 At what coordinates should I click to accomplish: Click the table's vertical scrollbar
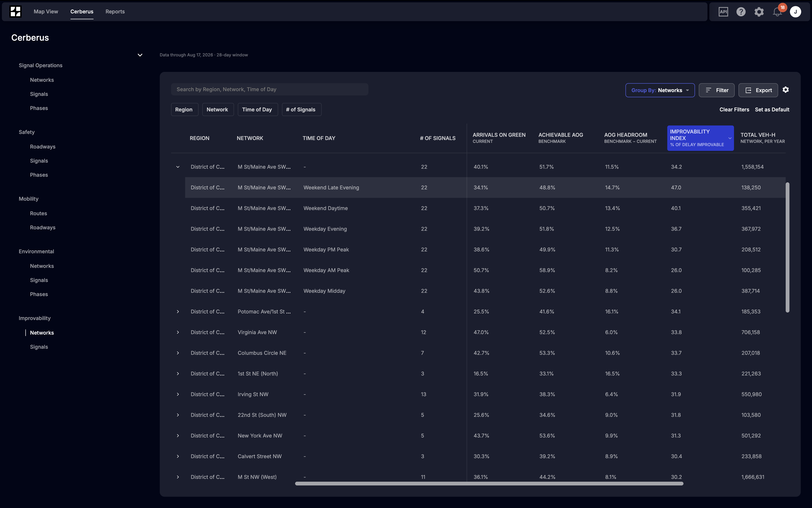[x=787, y=247]
